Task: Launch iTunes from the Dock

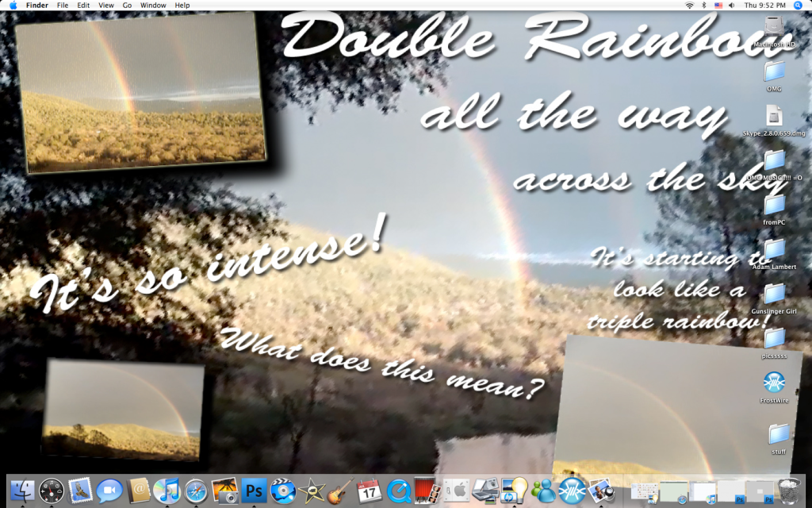Action: point(167,490)
